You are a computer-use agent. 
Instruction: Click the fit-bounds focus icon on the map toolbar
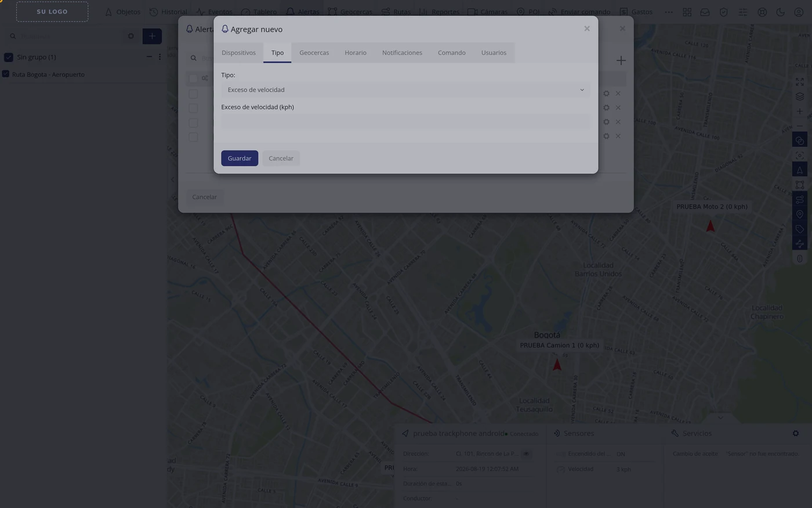800,155
